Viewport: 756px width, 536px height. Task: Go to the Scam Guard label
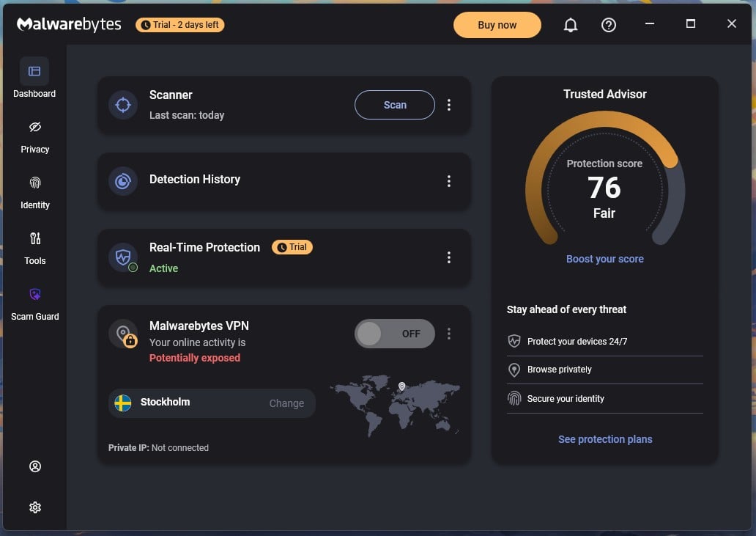pyautogui.click(x=34, y=317)
